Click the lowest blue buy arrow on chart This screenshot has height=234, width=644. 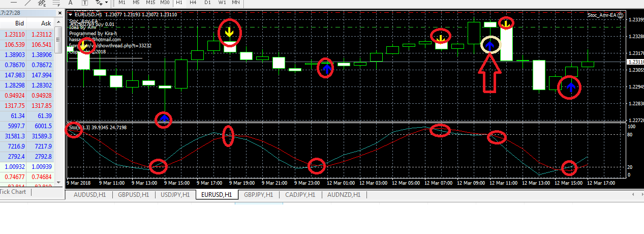(164, 120)
